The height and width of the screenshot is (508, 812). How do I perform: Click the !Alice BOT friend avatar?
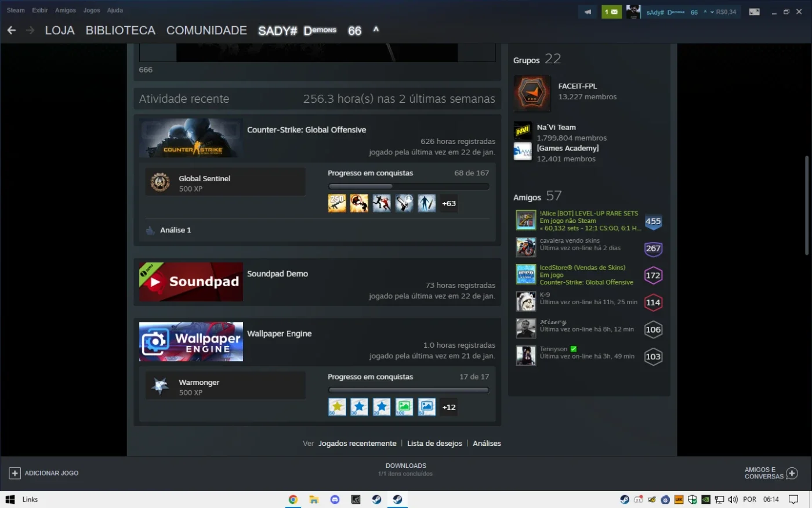click(x=526, y=221)
